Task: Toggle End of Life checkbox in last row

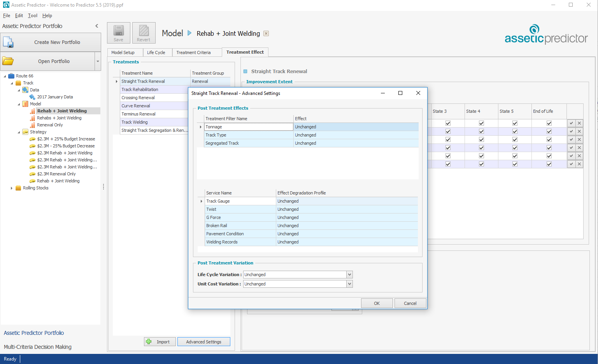Action: pos(549,164)
